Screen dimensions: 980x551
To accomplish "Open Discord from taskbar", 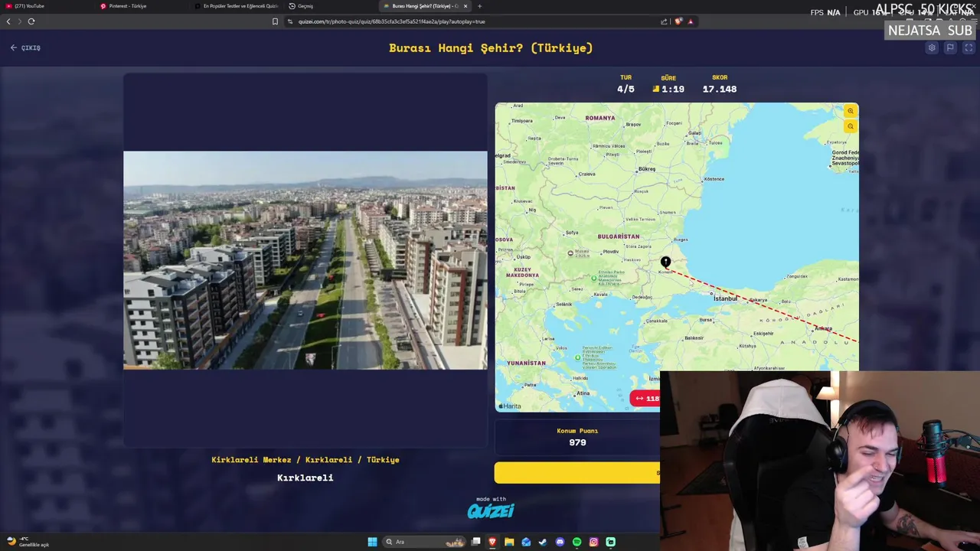I will pyautogui.click(x=560, y=542).
